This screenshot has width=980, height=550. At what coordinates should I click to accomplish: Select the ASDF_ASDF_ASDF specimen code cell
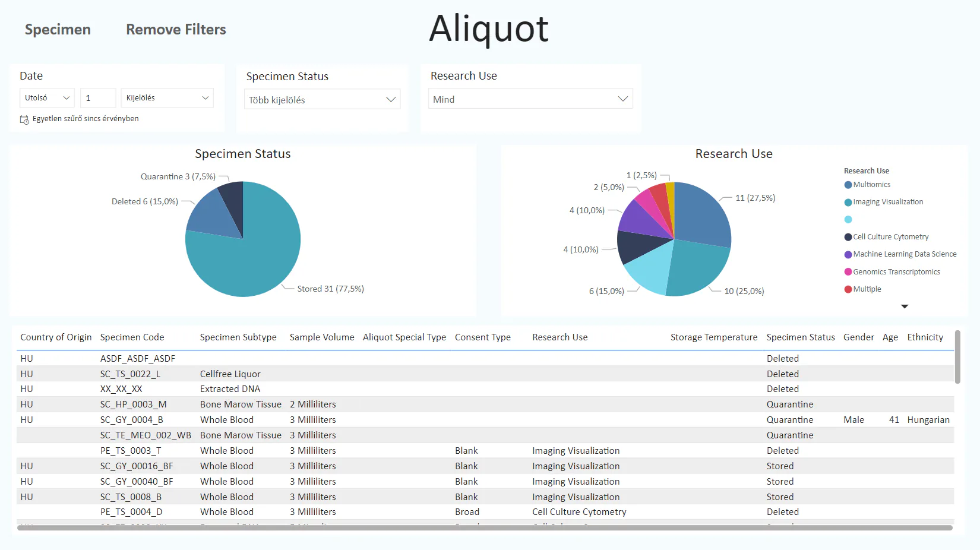[x=138, y=359]
